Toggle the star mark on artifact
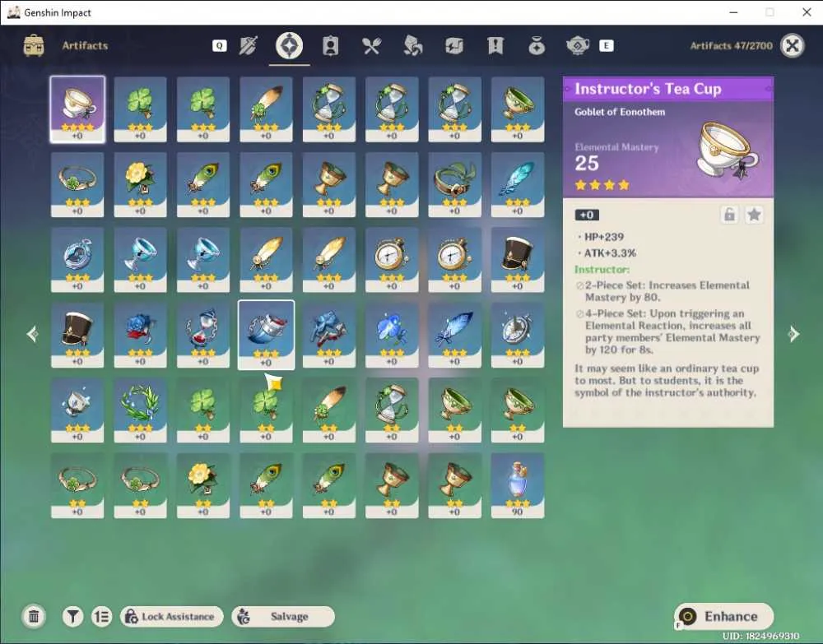The width and height of the screenshot is (823, 644). [x=754, y=215]
